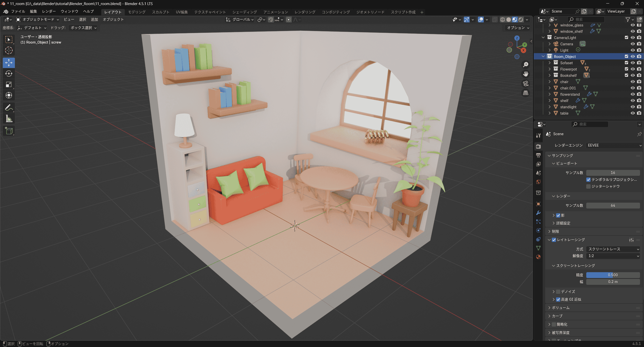
Task: Expand the Sofaset collection in outliner
Action: point(549,63)
